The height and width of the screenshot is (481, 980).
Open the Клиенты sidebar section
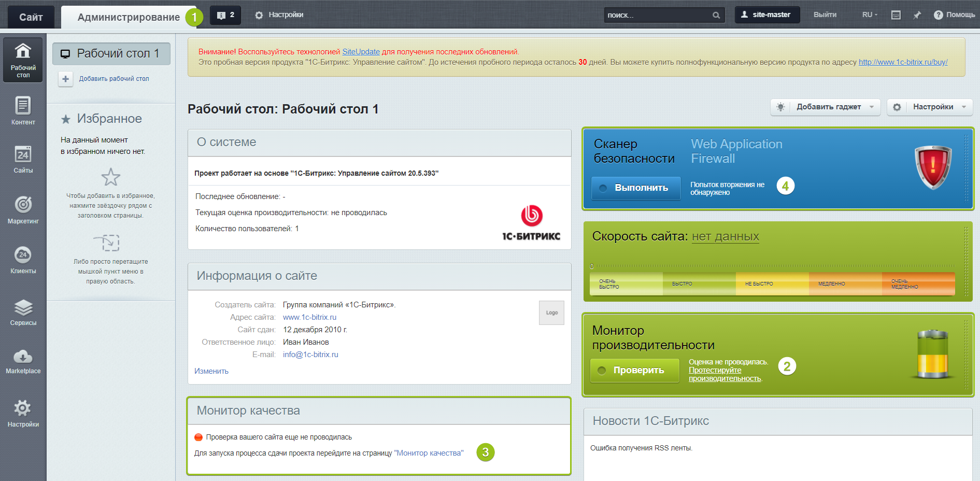23,260
